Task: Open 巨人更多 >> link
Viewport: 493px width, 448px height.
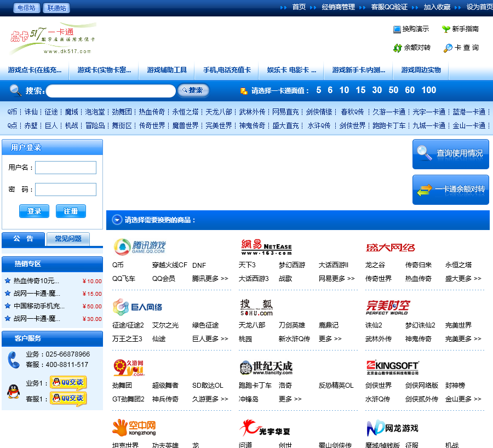Action: coord(210,339)
